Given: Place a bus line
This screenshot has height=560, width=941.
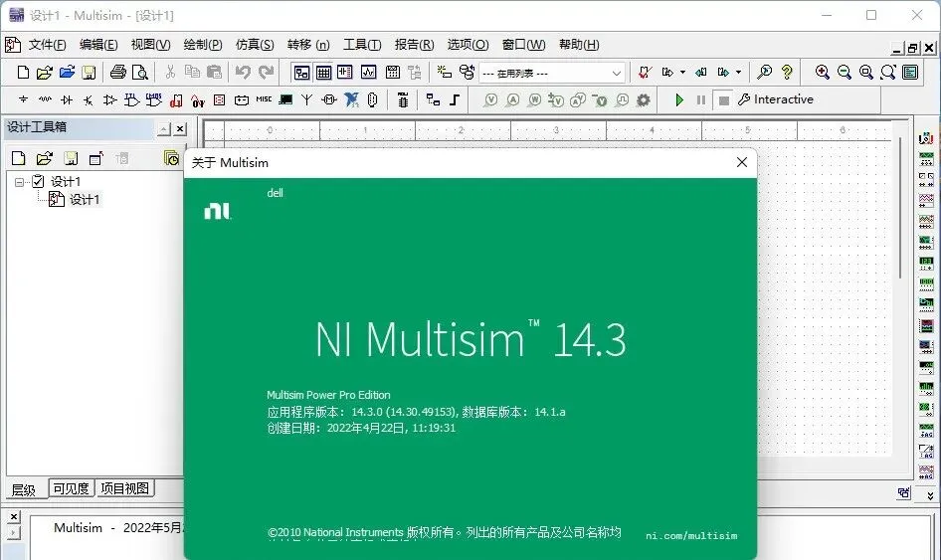Looking at the screenshot, I should 455,99.
